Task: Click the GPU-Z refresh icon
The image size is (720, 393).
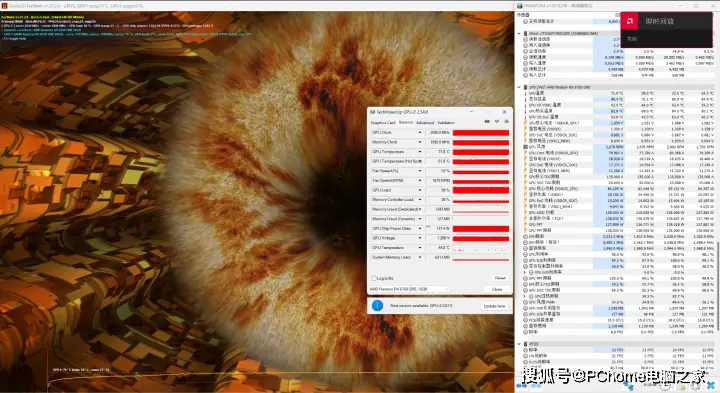Action: pos(497,122)
